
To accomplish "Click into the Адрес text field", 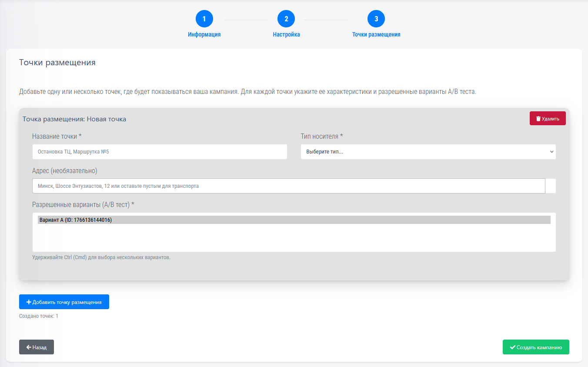I will (288, 186).
